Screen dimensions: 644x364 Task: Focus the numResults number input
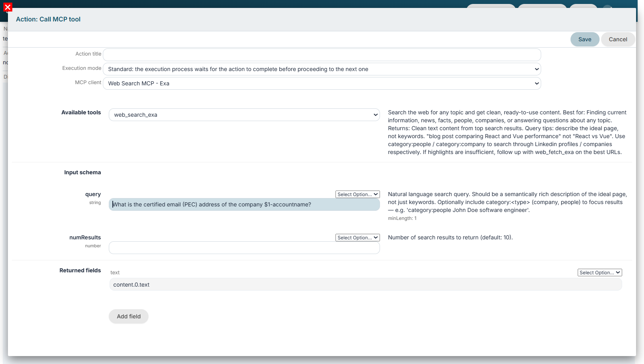coord(244,248)
